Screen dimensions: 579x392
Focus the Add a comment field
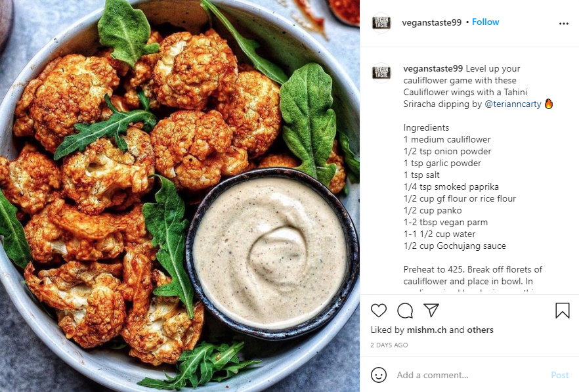coord(469,375)
